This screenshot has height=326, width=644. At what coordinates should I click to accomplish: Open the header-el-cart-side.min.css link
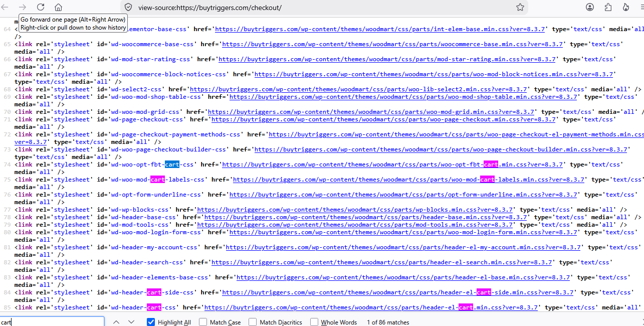click(398, 292)
